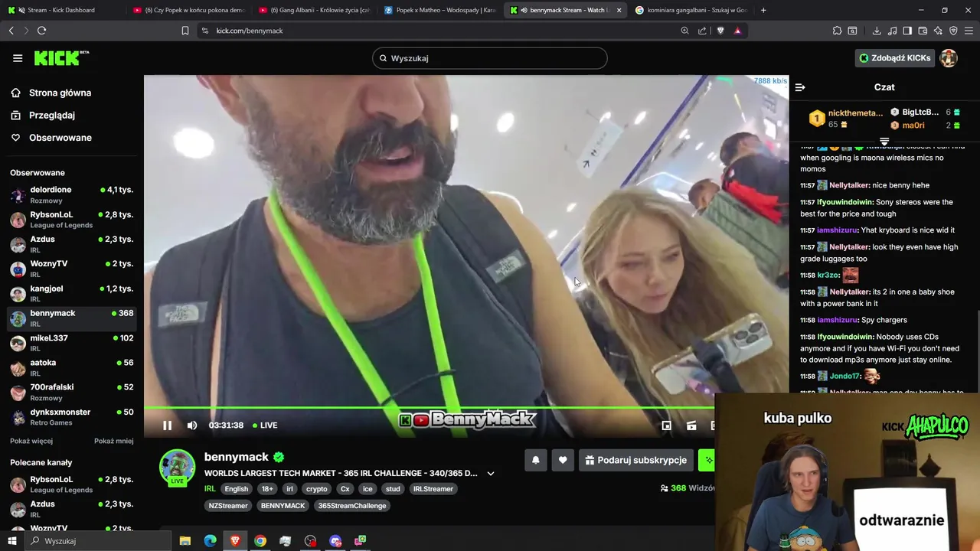The width and height of the screenshot is (980, 551).
Task: Open the Kick hamburger menu
Action: pos(18,58)
